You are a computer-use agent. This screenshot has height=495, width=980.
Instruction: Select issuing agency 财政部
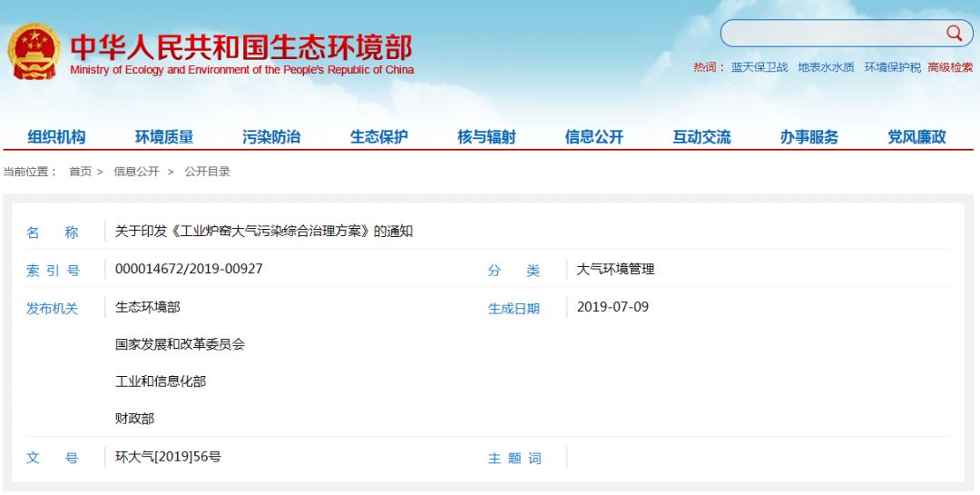click(x=134, y=419)
